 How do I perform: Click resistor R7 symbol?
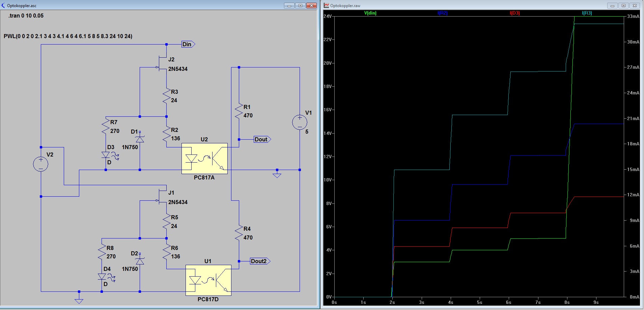[106, 126]
